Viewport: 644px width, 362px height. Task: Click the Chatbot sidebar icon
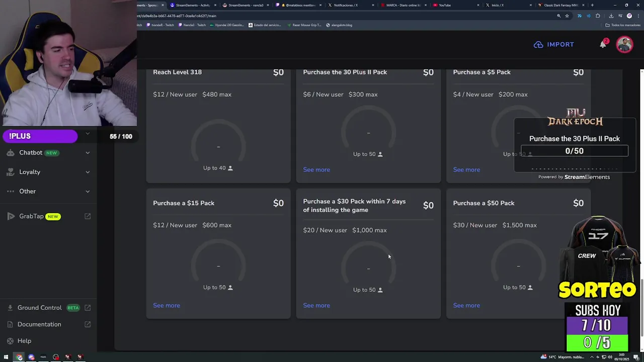pos(11,153)
